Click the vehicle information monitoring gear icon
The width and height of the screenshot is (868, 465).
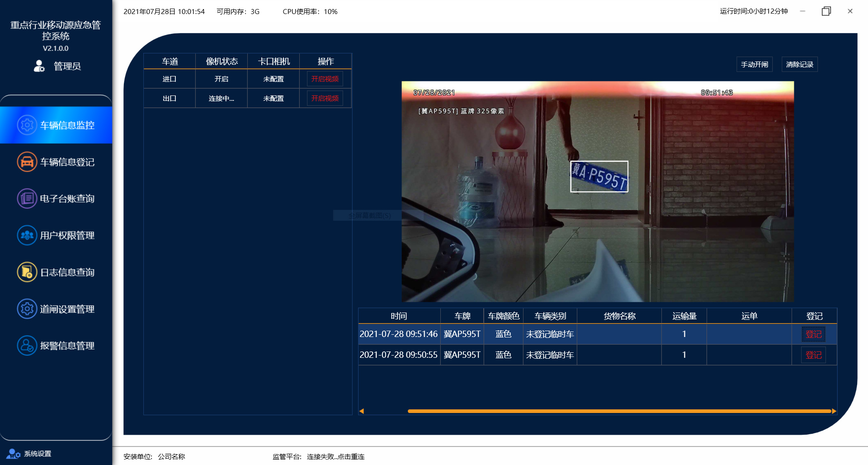[x=27, y=125]
